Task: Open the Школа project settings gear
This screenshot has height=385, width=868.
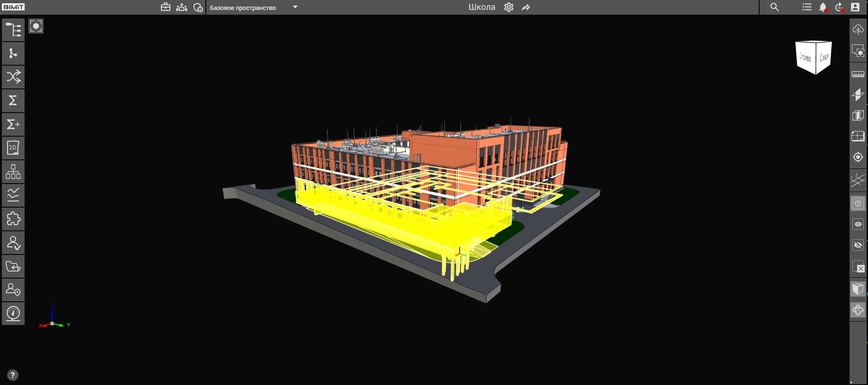Action: [509, 7]
